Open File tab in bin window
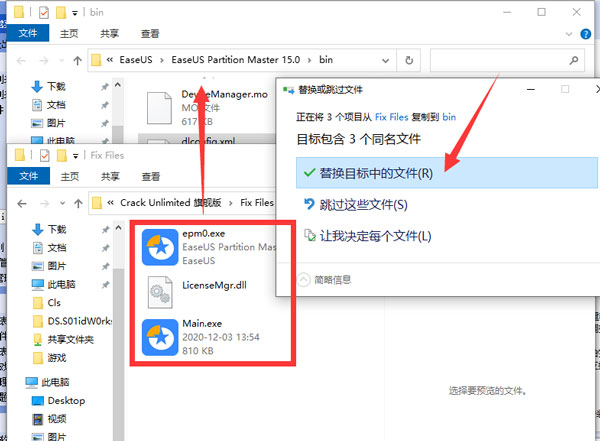 tap(28, 33)
